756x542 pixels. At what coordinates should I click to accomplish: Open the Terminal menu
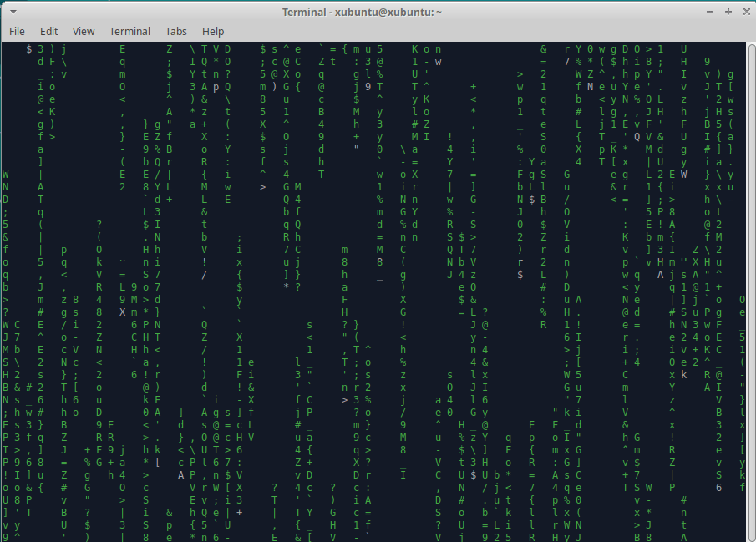[x=129, y=31]
